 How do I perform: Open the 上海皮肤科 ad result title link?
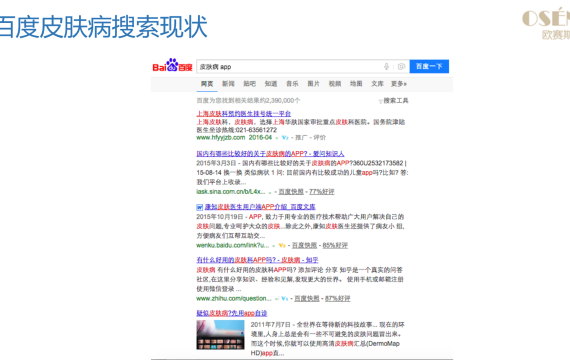(x=244, y=113)
